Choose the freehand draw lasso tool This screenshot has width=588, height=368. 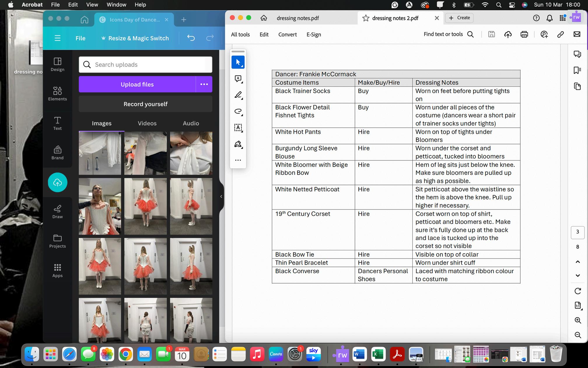click(x=238, y=111)
